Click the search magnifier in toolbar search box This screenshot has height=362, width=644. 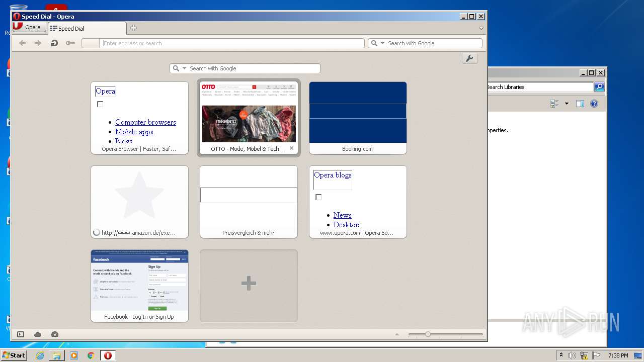point(374,43)
